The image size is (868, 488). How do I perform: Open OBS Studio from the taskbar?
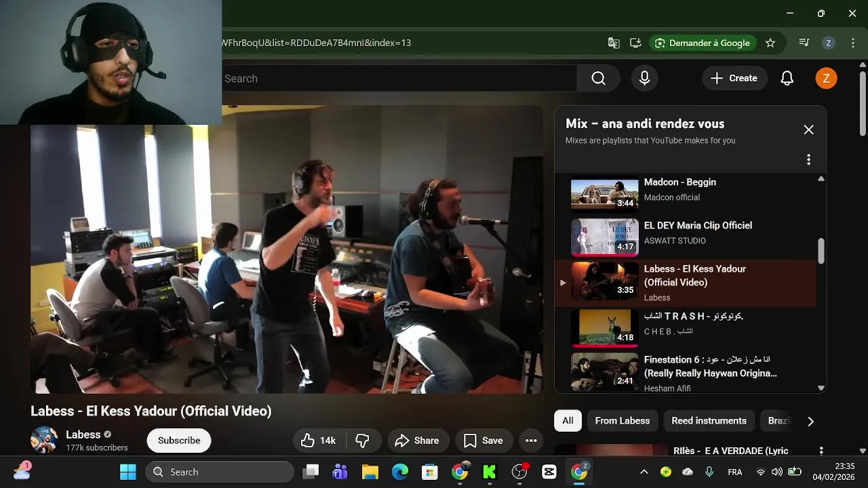click(519, 472)
